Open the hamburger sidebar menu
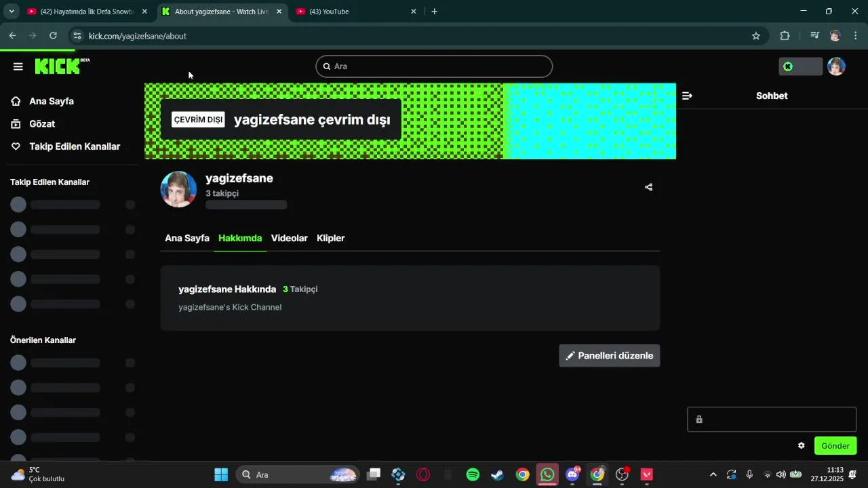 18,66
